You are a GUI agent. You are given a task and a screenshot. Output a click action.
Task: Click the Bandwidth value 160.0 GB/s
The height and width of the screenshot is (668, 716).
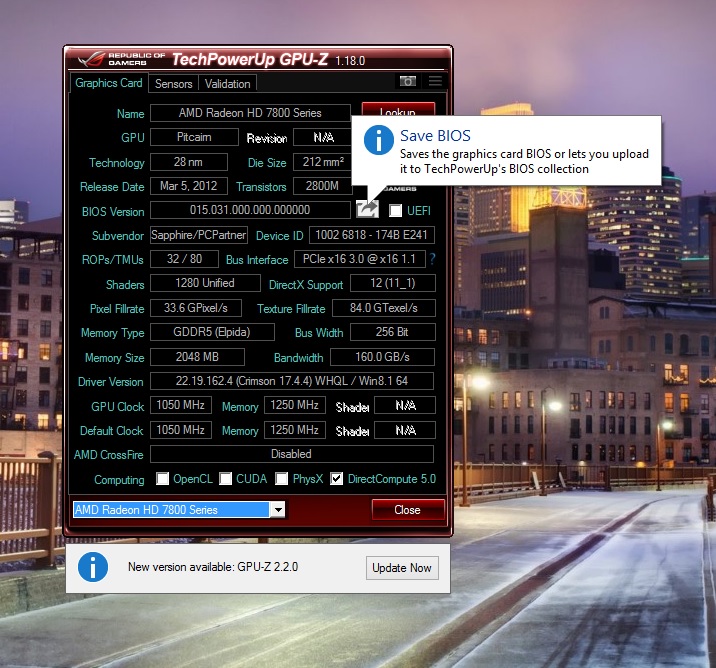382,357
